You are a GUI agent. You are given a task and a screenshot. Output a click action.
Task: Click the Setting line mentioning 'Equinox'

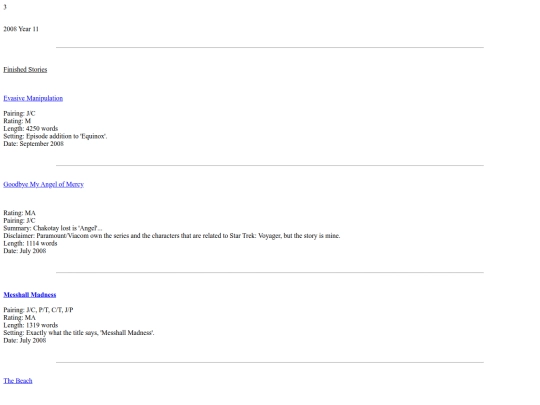(55, 136)
